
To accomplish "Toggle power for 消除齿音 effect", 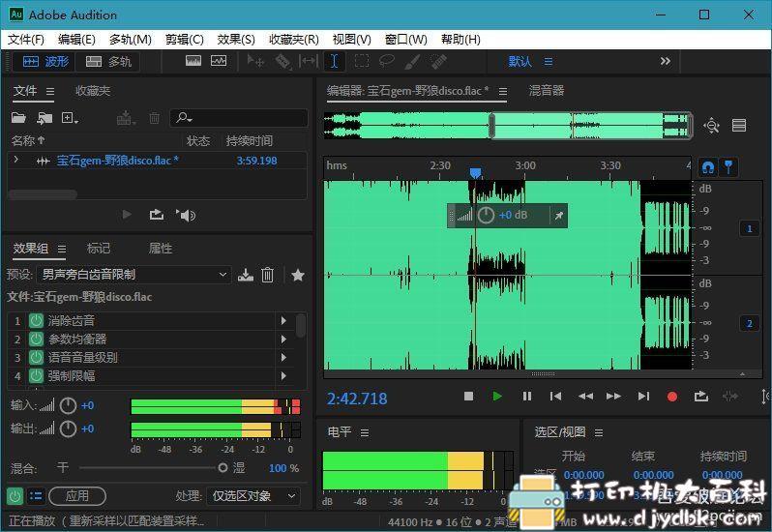I will tap(36, 321).
